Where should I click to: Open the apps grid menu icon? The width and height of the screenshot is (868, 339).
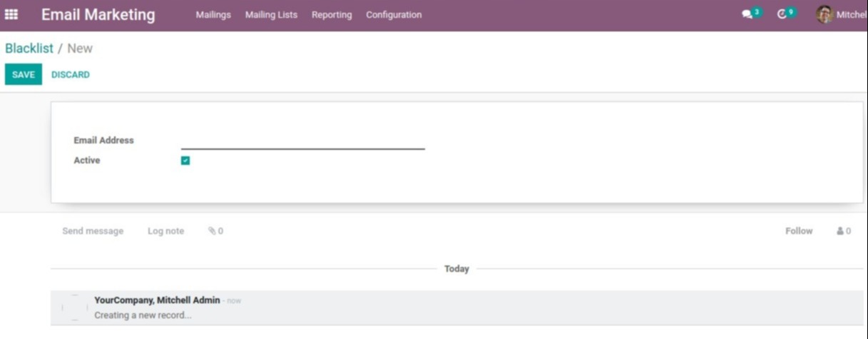point(11,14)
